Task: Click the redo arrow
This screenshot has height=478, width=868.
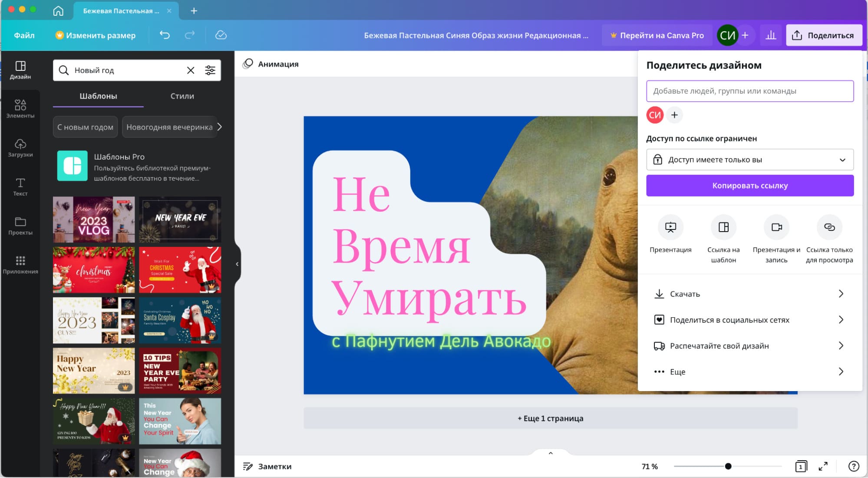Action: [x=190, y=35]
